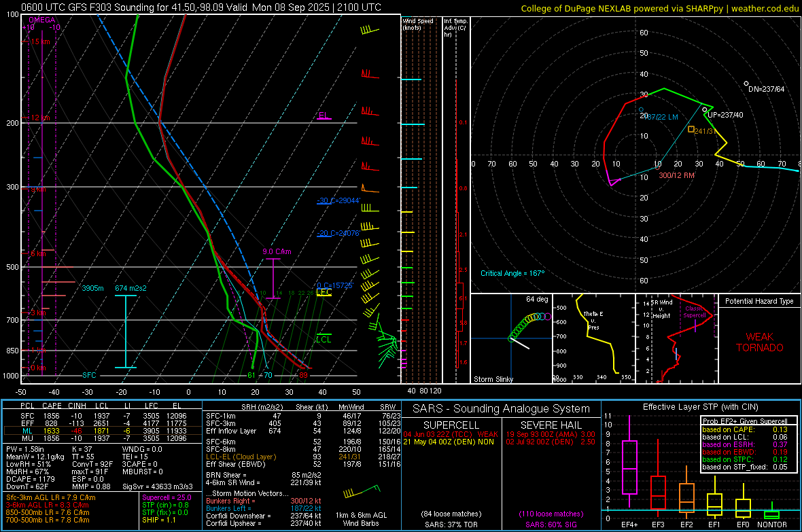Click the Critical Angle = 167° text

512,273
